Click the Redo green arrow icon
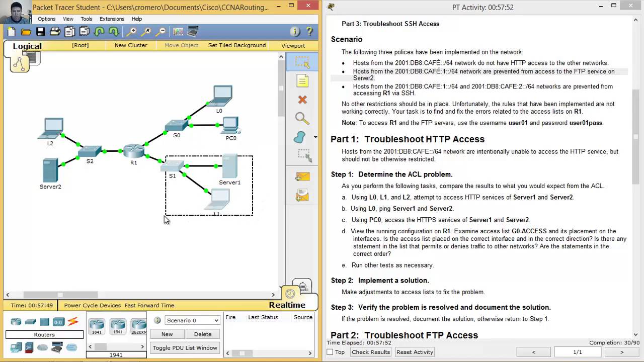The height and width of the screenshot is (362, 644). click(114, 32)
